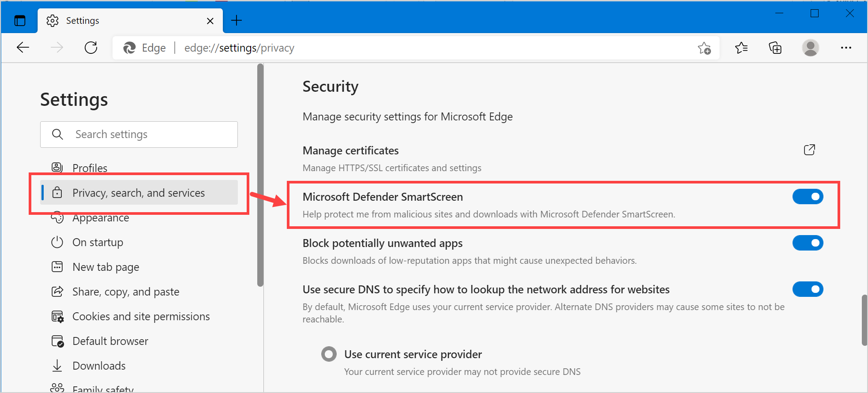The image size is (868, 393).
Task: Refresh the settings page
Action: tap(91, 48)
